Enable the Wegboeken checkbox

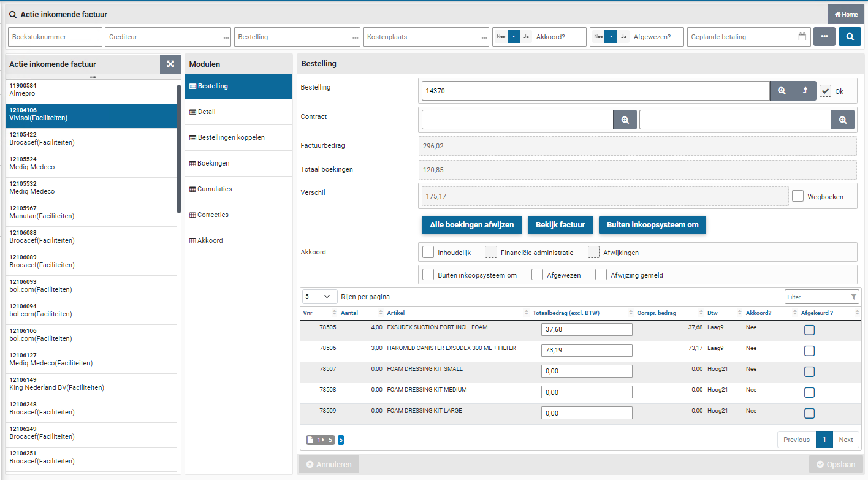(x=798, y=196)
